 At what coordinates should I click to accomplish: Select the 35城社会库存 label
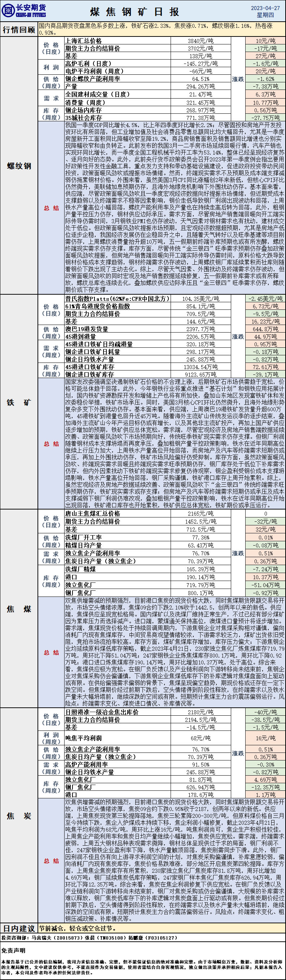[x=84, y=118]
